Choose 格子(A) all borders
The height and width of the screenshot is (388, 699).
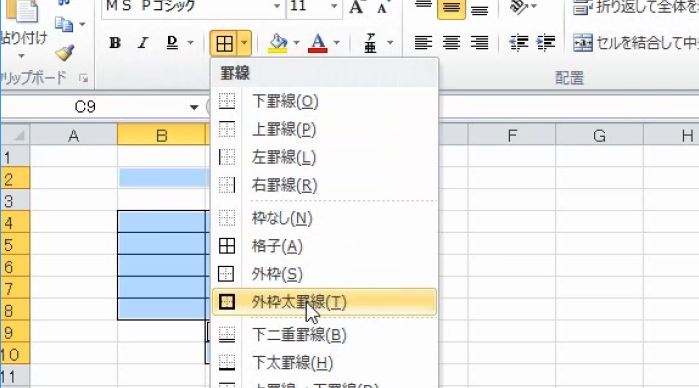click(325, 246)
